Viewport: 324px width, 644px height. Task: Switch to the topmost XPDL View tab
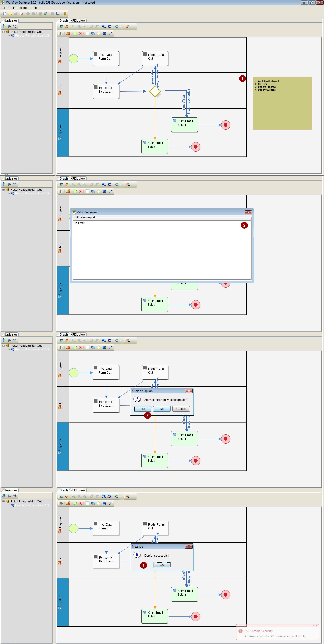pos(78,20)
